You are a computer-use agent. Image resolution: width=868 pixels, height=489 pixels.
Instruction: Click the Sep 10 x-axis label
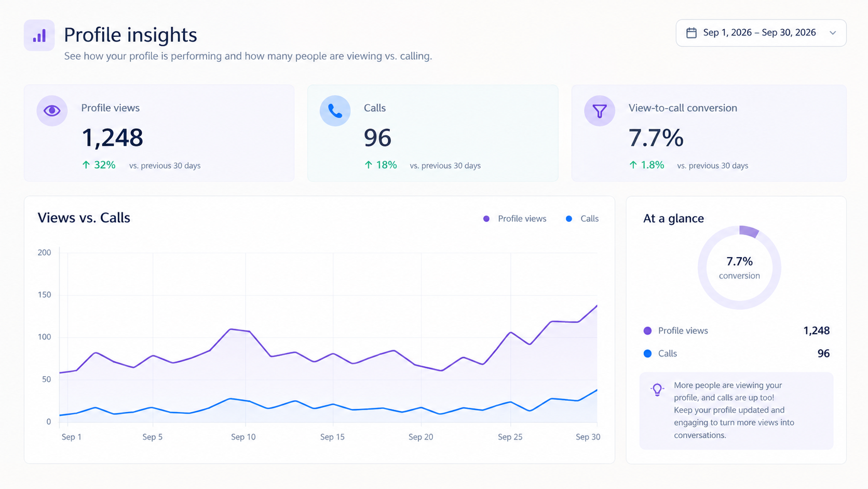pyautogui.click(x=243, y=437)
